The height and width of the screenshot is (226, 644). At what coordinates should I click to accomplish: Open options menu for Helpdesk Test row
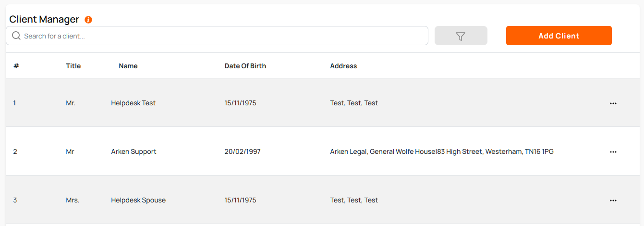click(x=613, y=103)
